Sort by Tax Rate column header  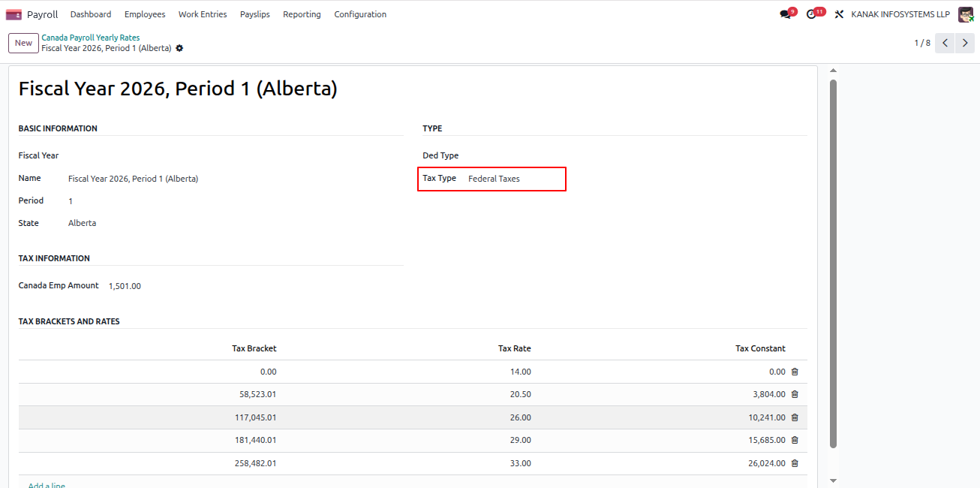pyautogui.click(x=515, y=348)
